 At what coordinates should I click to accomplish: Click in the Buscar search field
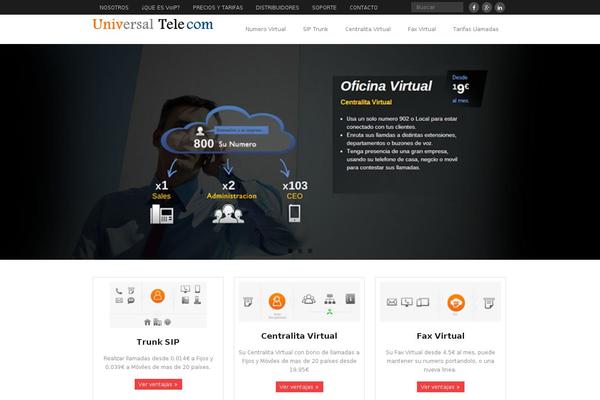(x=437, y=7)
